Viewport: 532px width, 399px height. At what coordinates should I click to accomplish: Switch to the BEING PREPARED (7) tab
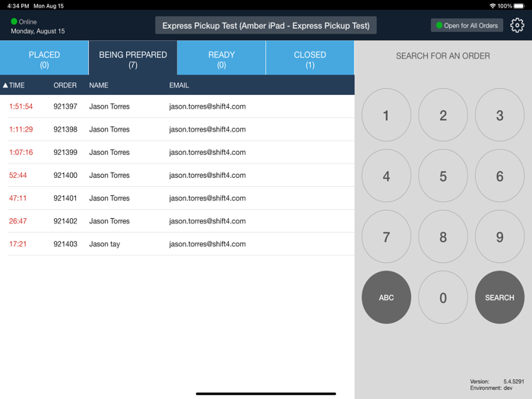[x=133, y=58]
